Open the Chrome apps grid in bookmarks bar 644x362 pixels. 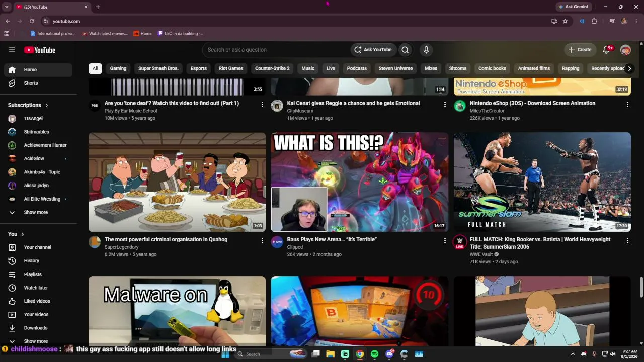coord(7,34)
